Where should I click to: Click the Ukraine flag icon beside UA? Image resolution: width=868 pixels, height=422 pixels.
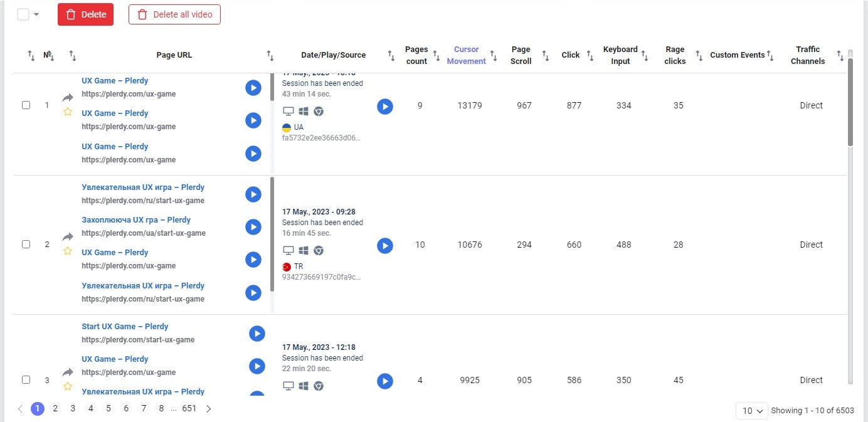pyautogui.click(x=287, y=127)
